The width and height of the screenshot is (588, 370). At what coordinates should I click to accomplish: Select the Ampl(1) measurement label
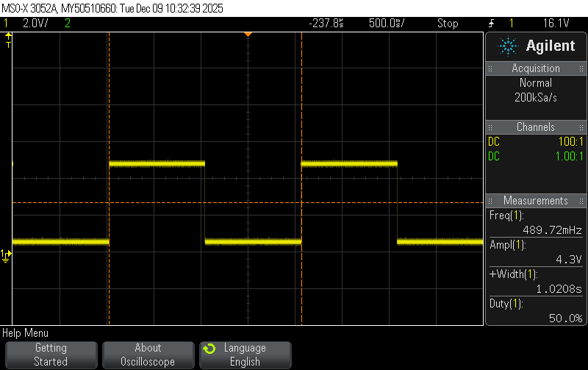pyautogui.click(x=508, y=245)
